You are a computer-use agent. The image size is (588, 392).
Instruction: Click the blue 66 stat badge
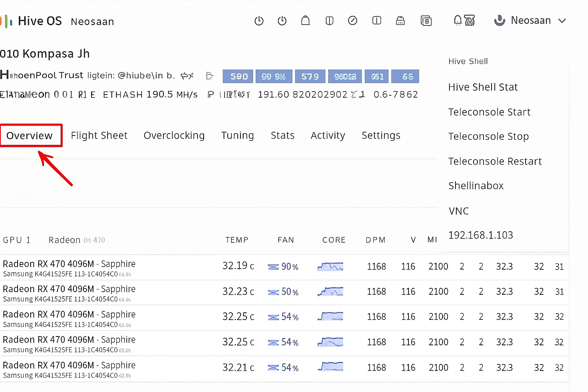405,77
